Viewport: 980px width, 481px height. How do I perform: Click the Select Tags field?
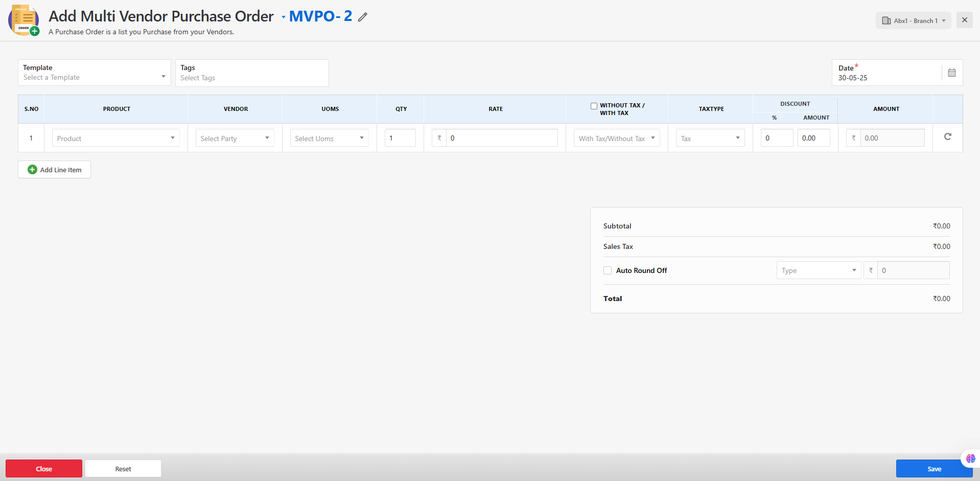point(252,78)
